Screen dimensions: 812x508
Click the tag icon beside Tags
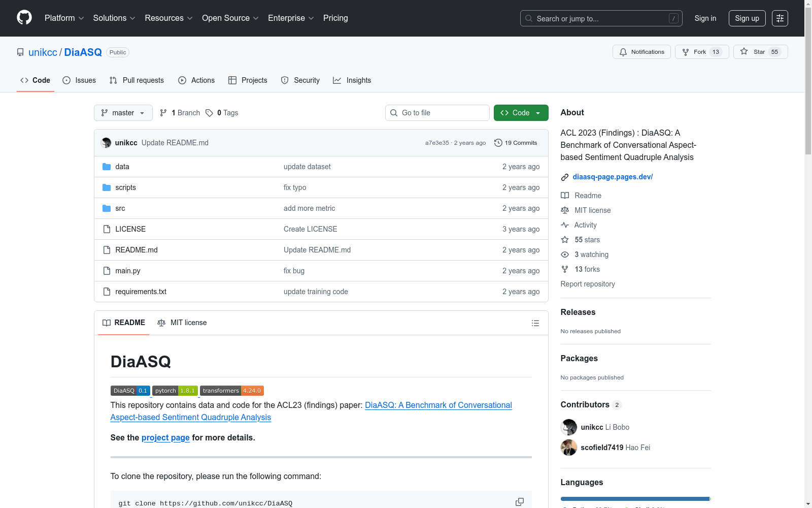tap(209, 113)
